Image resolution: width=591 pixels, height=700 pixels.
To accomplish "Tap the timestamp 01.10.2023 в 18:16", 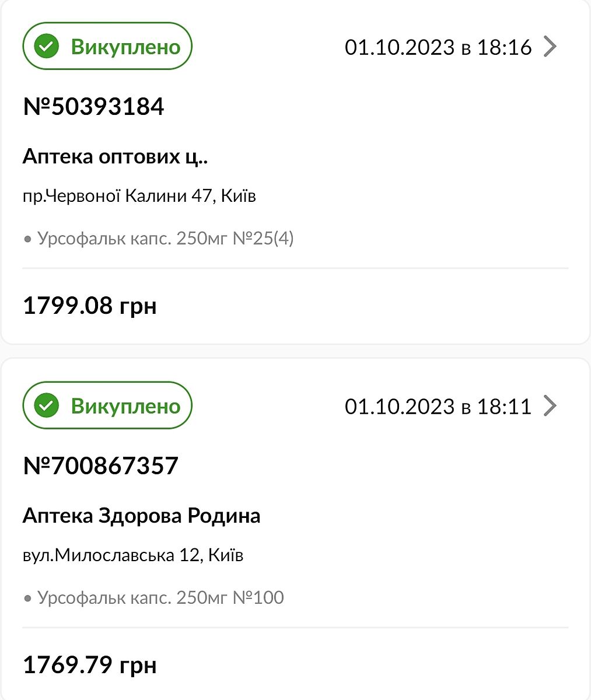I will pos(438,47).
